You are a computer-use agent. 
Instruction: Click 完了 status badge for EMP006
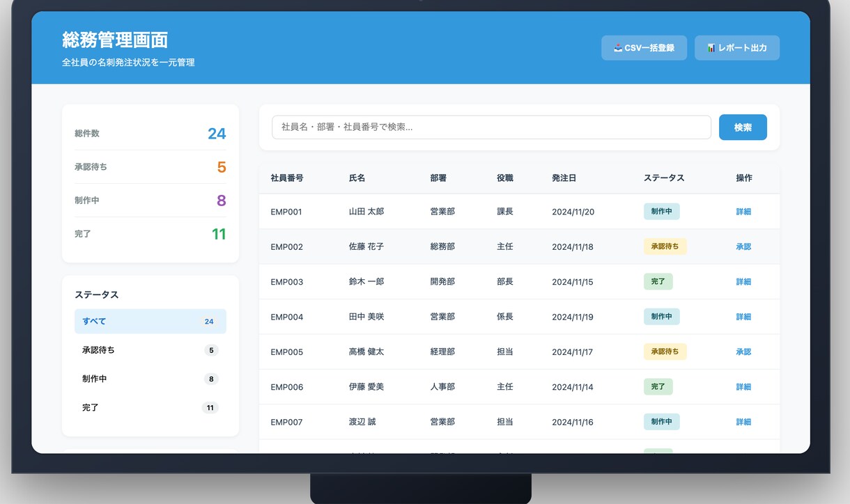point(658,387)
